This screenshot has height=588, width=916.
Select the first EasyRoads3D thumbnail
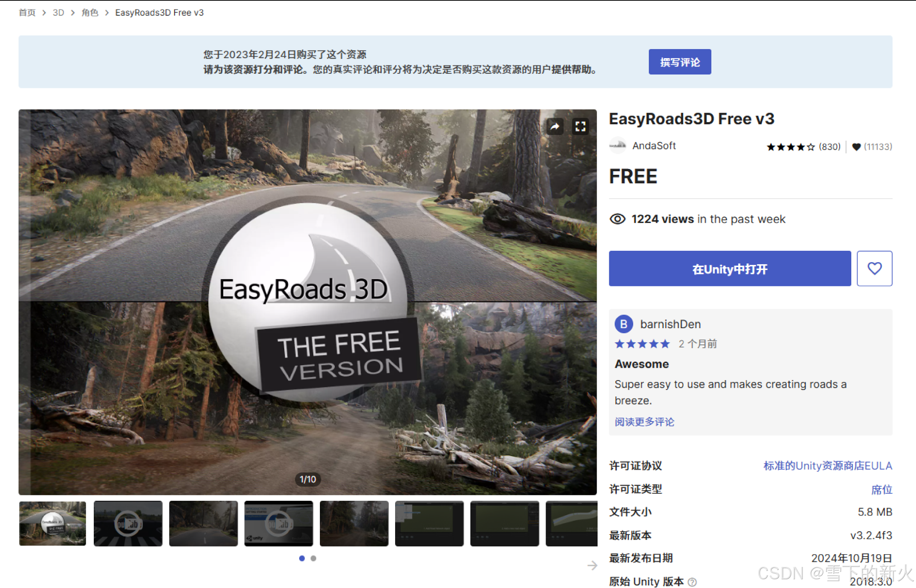52,523
